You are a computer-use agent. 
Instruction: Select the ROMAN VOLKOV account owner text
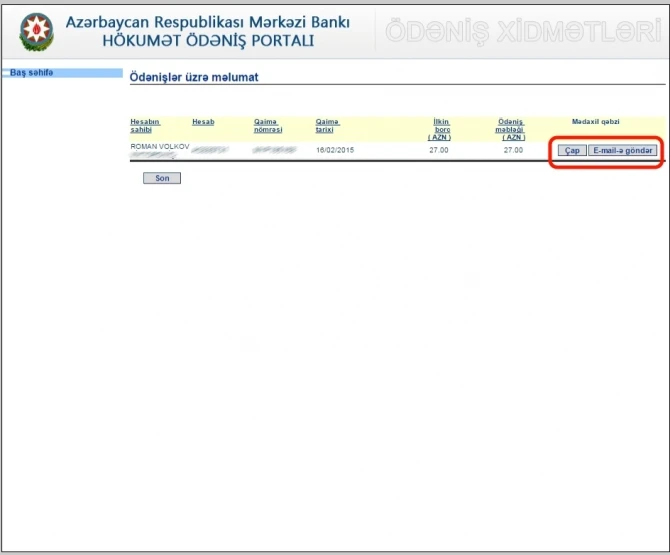coord(160,147)
